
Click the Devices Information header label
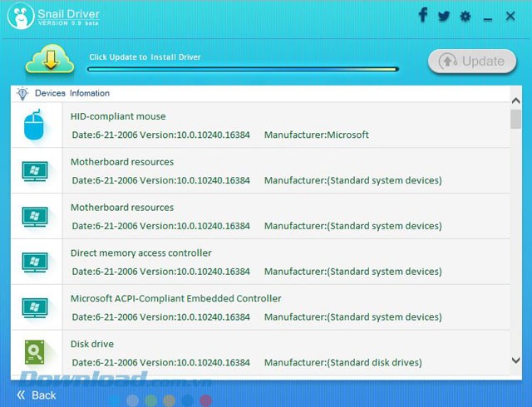coord(71,94)
